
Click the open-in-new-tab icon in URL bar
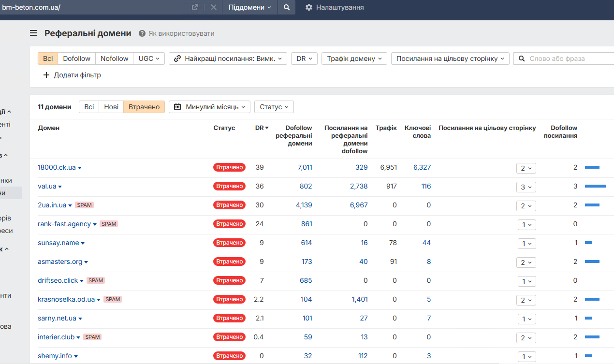click(195, 7)
